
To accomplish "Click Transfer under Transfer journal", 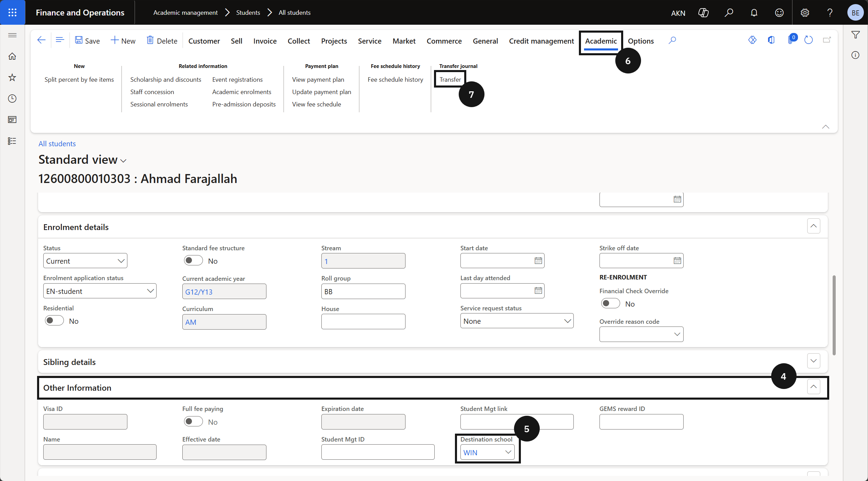I will click(x=450, y=79).
